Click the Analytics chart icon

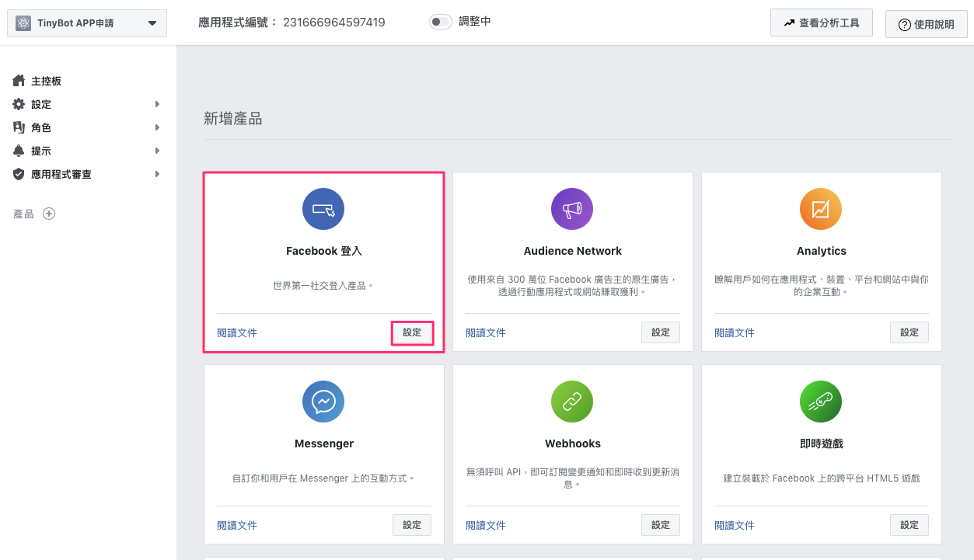821,209
